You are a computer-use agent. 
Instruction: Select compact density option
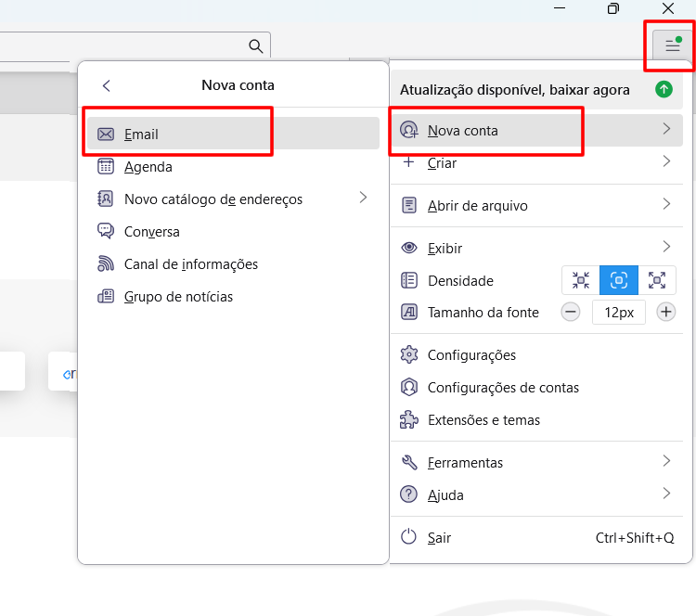(581, 280)
